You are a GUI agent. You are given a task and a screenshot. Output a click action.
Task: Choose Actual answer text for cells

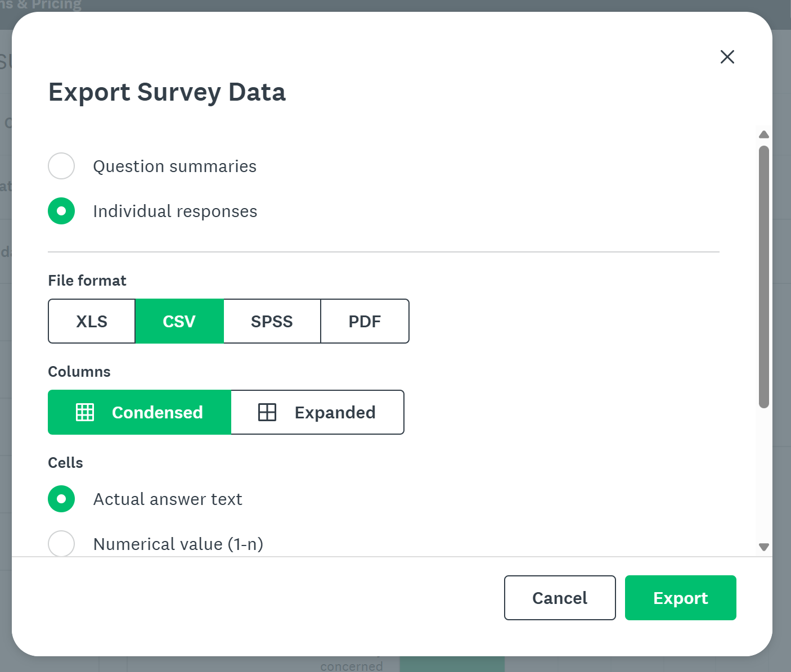(x=61, y=499)
